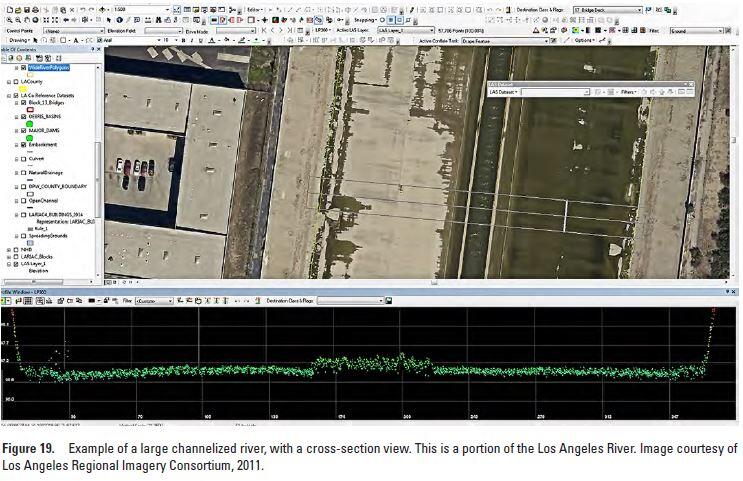Open the Options menu in conflate toolbar
Screen dimensions: 743x481
(x=584, y=40)
